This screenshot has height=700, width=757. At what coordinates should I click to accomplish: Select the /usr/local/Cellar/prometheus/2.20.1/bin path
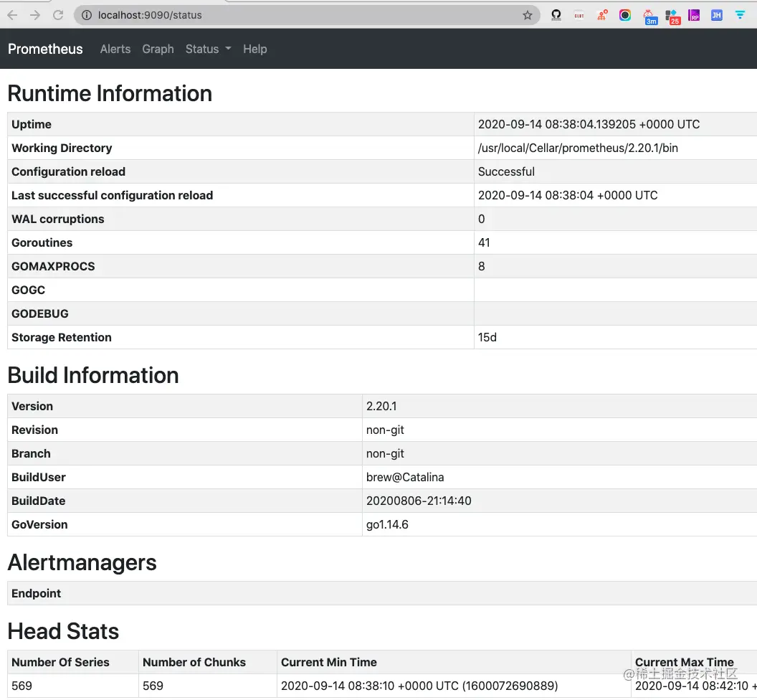(x=578, y=148)
